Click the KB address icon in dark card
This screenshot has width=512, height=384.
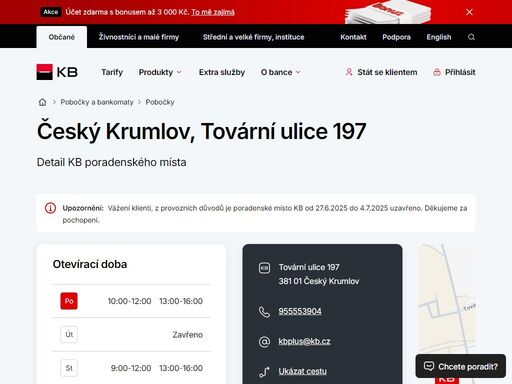pos(264,268)
